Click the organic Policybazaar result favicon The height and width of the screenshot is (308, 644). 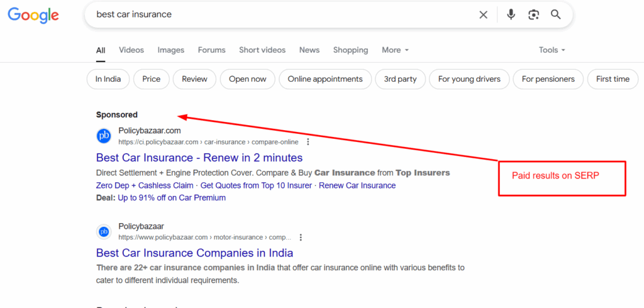tap(104, 231)
